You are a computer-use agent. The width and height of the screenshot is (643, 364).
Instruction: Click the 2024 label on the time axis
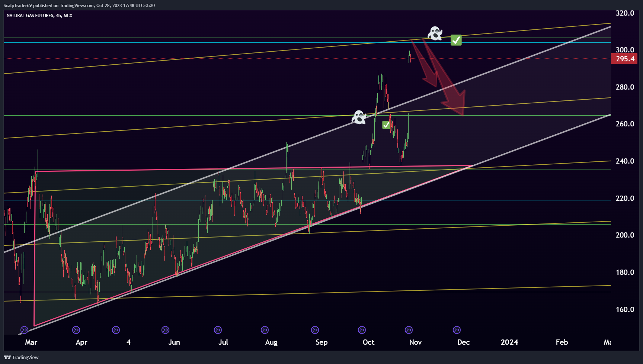509,342
